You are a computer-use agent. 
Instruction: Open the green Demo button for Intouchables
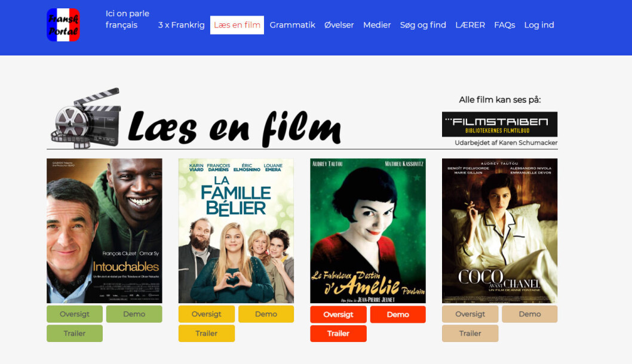(x=134, y=314)
